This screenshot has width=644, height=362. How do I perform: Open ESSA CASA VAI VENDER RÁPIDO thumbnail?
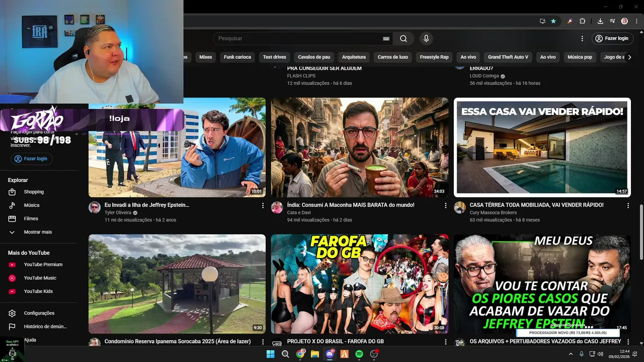pos(542,147)
